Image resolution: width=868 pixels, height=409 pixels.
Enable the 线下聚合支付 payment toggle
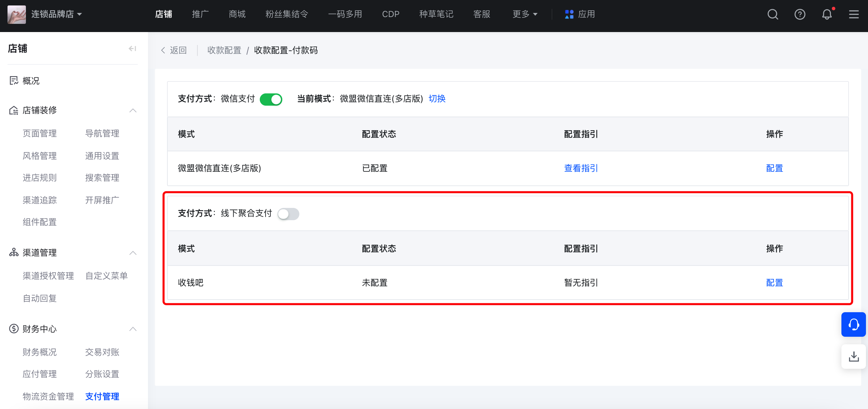click(288, 214)
